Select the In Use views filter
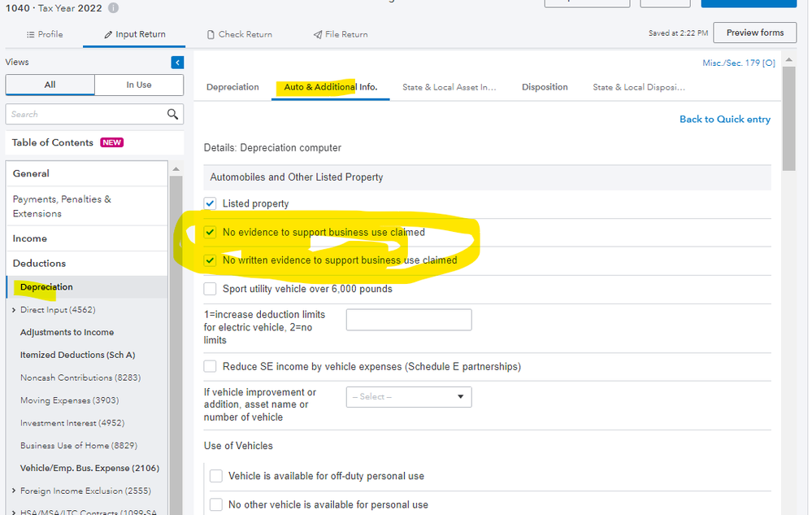Viewport: 812px width, 515px height. [x=138, y=85]
